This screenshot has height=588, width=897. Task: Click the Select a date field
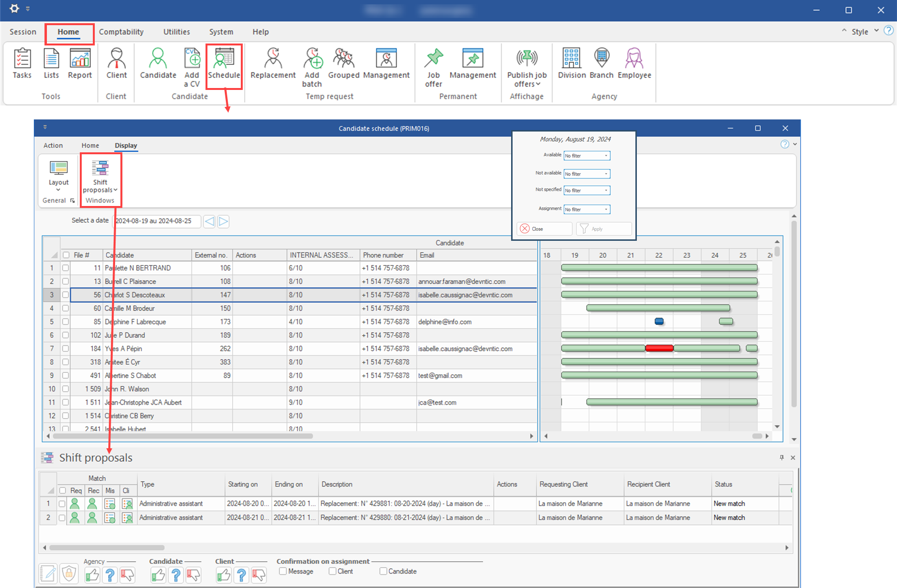[157, 221]
